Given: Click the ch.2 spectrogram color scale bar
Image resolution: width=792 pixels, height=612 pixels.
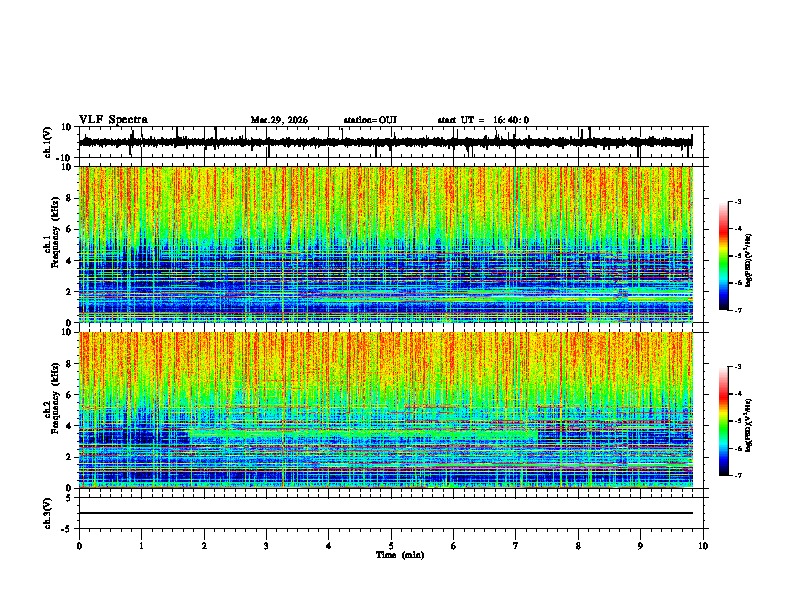Looking at the screenshot, I should pyautogui.click(x=723, y=421).
